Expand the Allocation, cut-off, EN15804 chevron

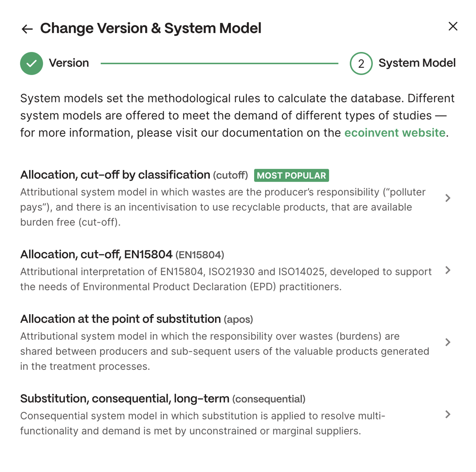(448, 270)
